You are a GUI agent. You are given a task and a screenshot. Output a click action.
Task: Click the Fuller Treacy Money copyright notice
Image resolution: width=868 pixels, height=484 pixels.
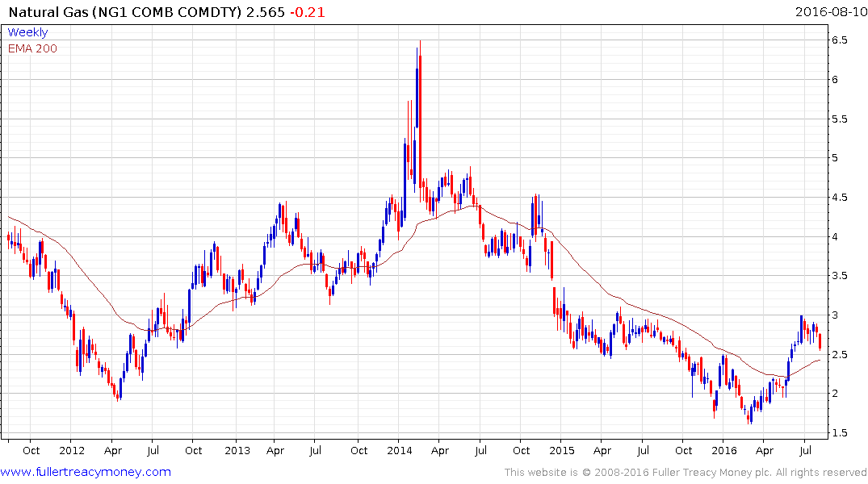pos(686,472)
